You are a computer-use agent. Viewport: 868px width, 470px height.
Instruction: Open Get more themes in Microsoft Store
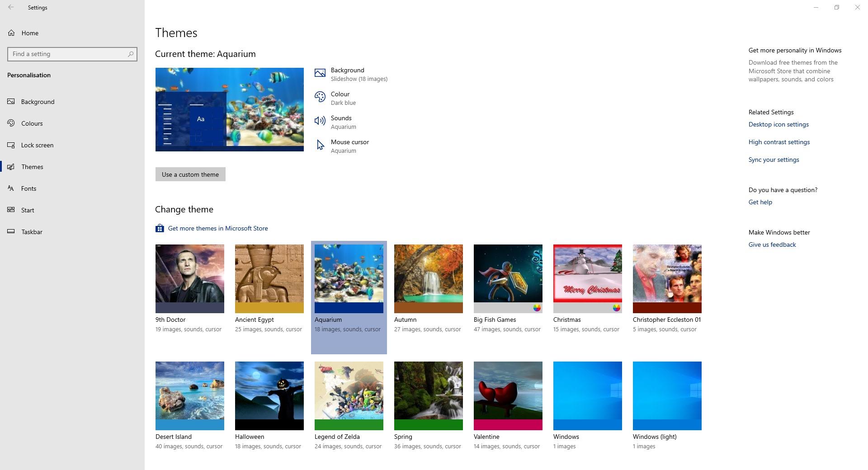coord(218,228)
